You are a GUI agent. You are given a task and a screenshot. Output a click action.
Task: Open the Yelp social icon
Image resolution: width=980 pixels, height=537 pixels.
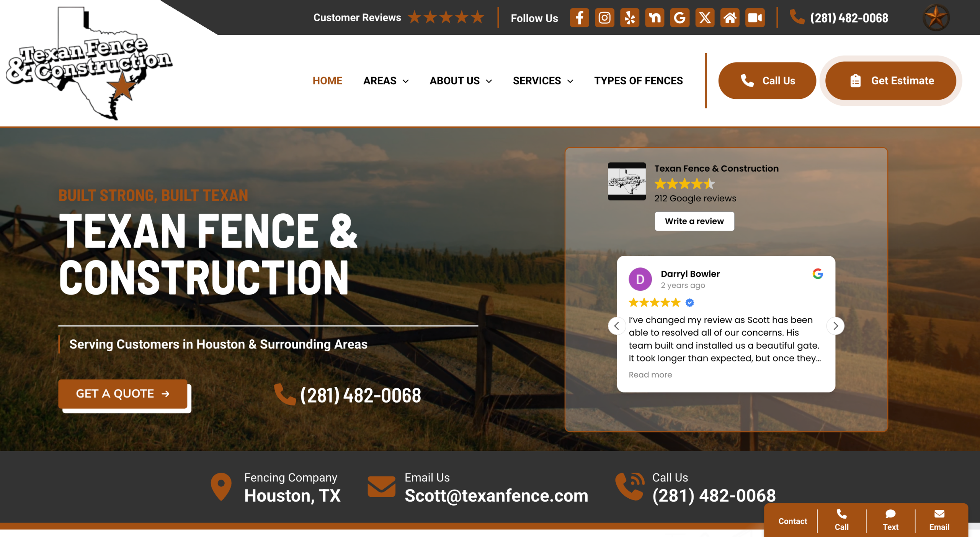630,18
